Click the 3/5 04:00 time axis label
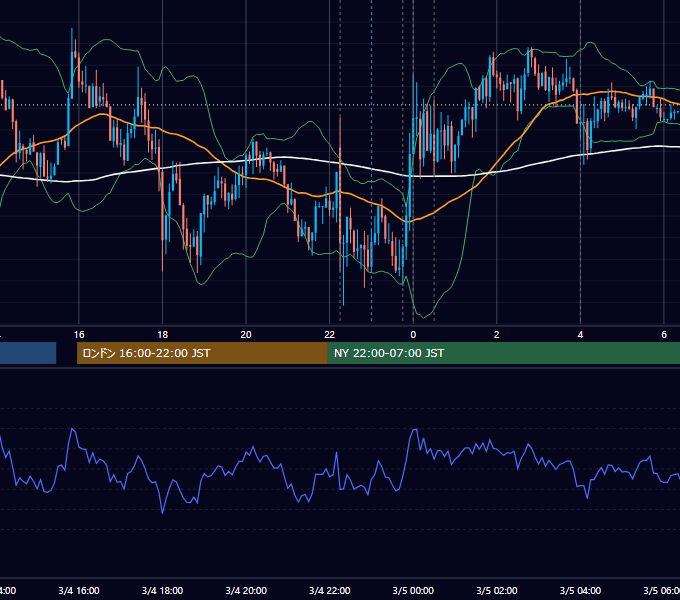 pyautogui.click(x=580, y=590)
